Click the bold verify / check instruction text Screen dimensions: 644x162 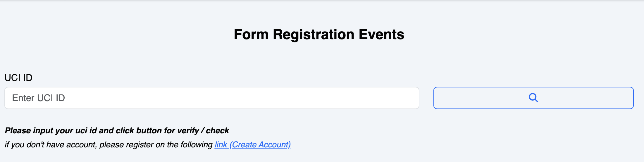tap(117, 130)
